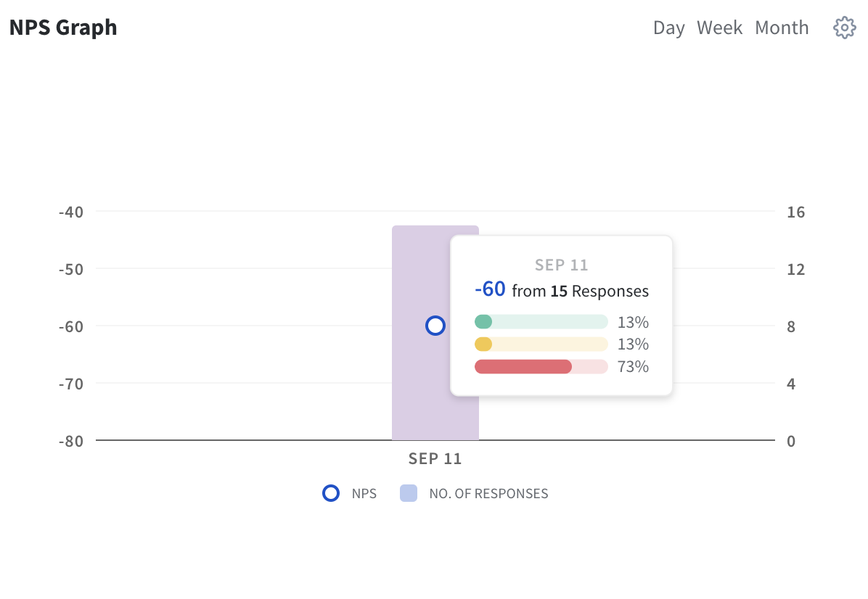Click the SEP 11 x-axis label

tap(435, 459)
